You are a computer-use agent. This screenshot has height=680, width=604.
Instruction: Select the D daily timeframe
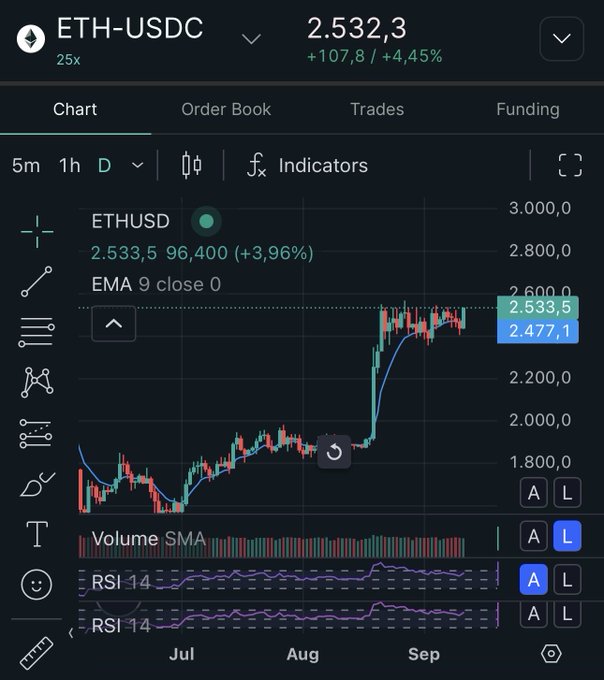pos(104,165)
